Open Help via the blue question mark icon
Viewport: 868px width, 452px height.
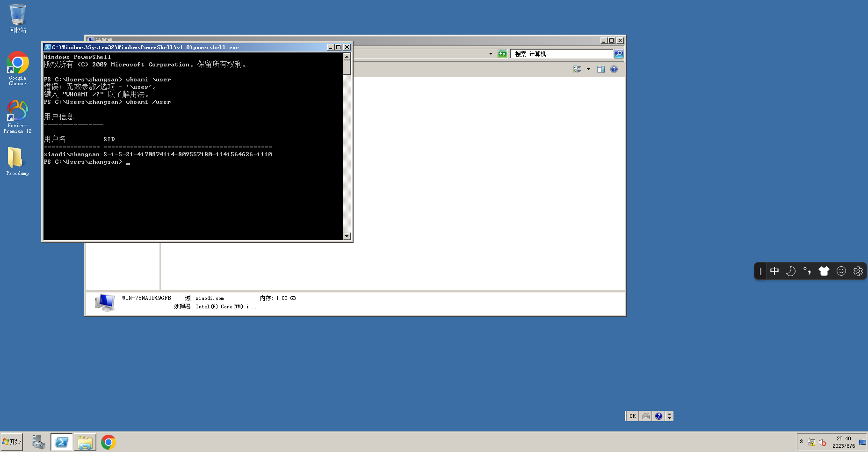pos(614,69)
